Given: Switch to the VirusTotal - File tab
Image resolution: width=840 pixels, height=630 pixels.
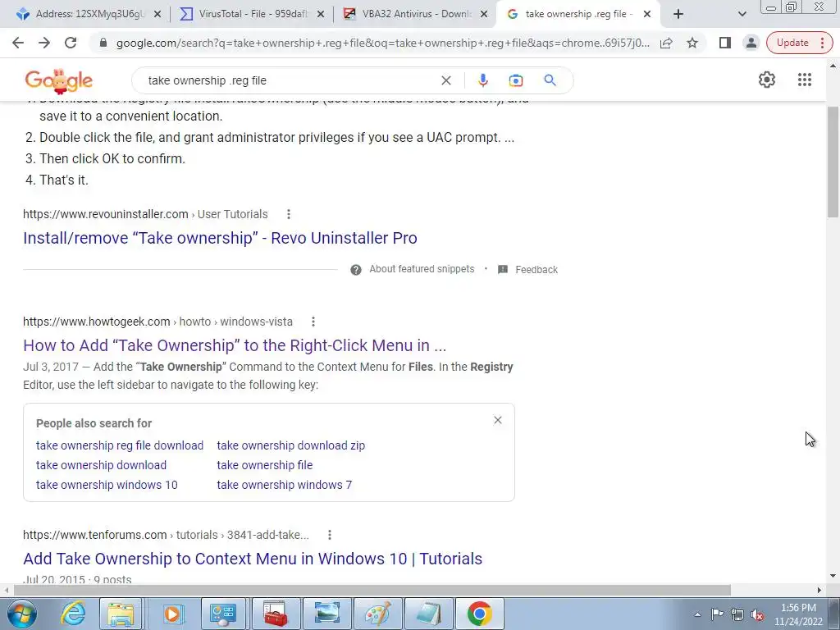Looking at the screenshot, I should [252, 15].
